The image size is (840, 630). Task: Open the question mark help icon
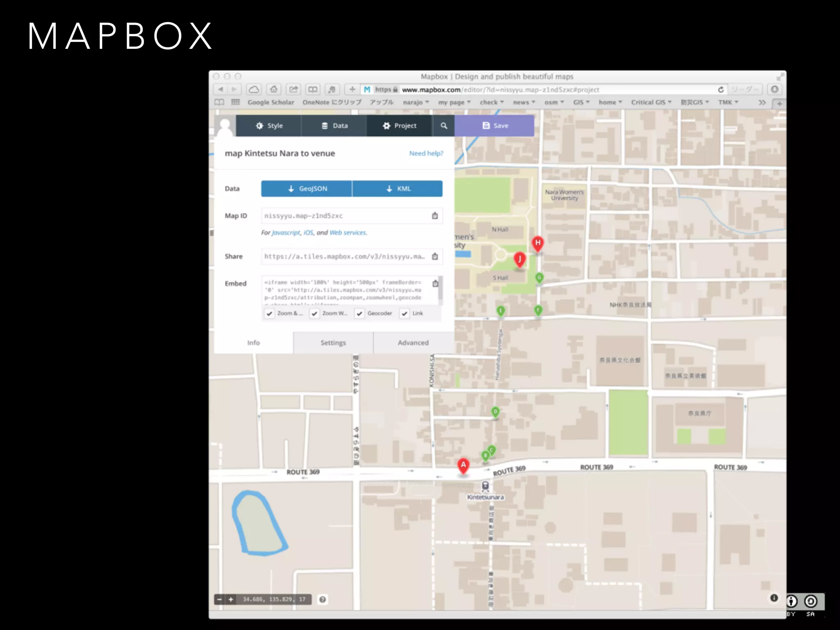323,599
